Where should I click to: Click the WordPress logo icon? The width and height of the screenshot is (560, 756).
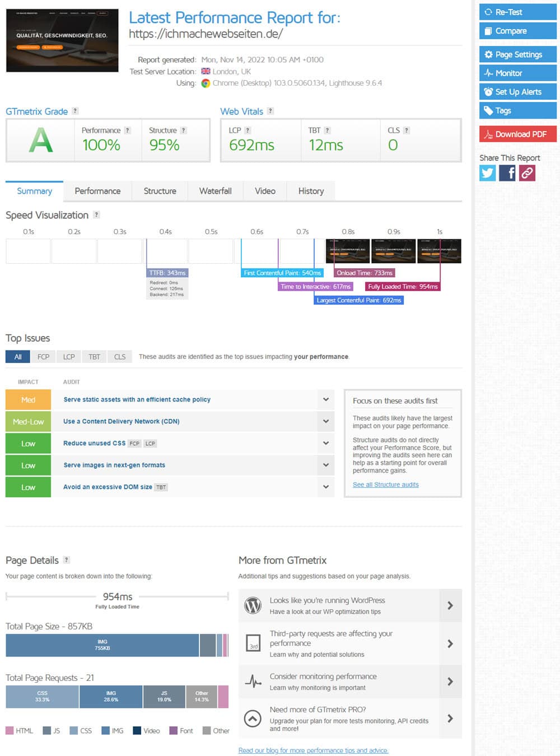253,605
